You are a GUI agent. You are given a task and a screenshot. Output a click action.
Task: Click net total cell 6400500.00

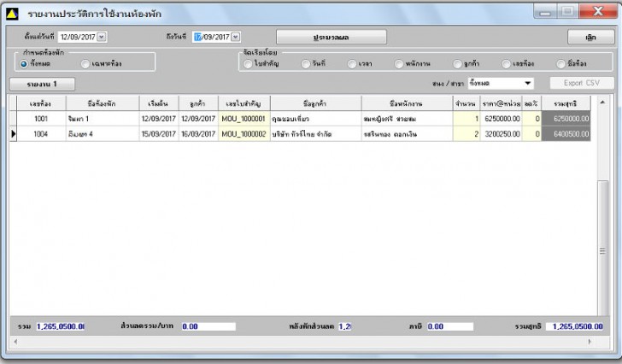(566, 134)
